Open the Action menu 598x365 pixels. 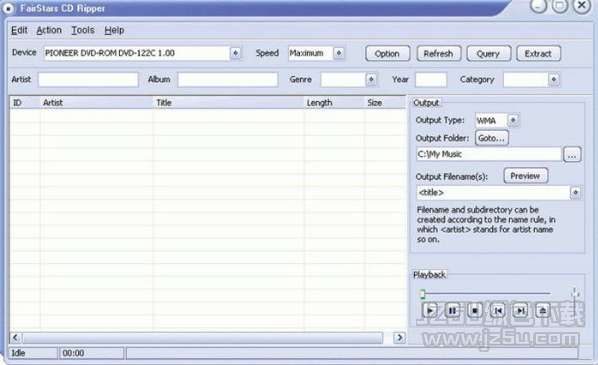coord(49,30)
